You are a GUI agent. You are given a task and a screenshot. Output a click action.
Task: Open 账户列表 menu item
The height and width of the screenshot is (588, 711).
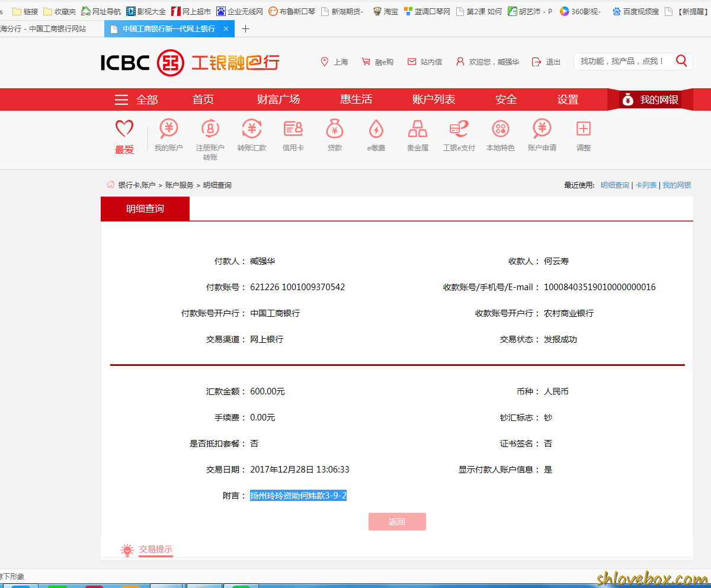[x=434, y=99]
